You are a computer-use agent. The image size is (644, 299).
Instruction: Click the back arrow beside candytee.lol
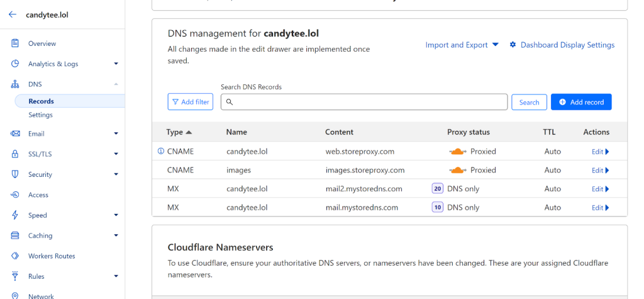(x=13, y=14)
